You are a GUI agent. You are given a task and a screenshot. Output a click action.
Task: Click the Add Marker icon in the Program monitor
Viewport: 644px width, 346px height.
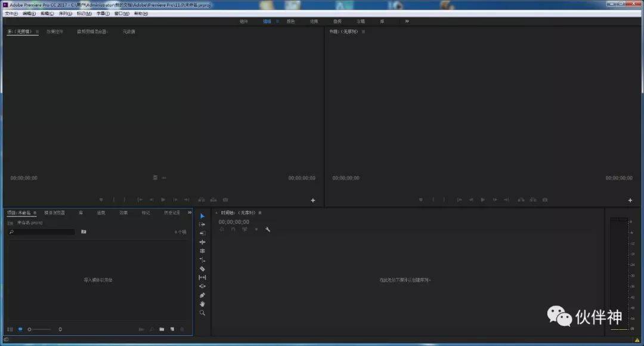(x=422, y=200)
